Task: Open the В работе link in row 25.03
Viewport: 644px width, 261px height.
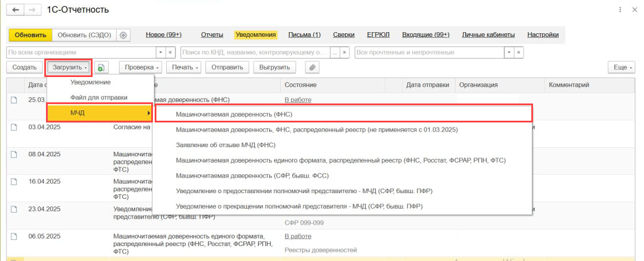Action: click(x=298, y=99)
